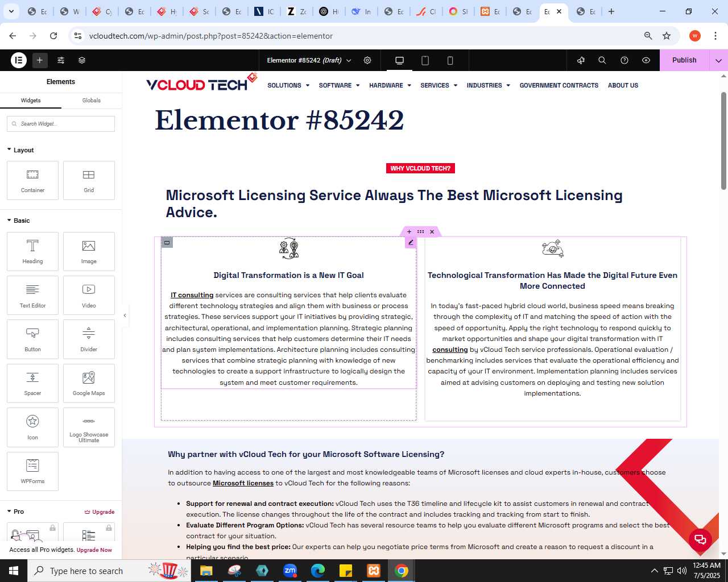Open the live chat bubble button
The image size is (728, 582).
700,539
